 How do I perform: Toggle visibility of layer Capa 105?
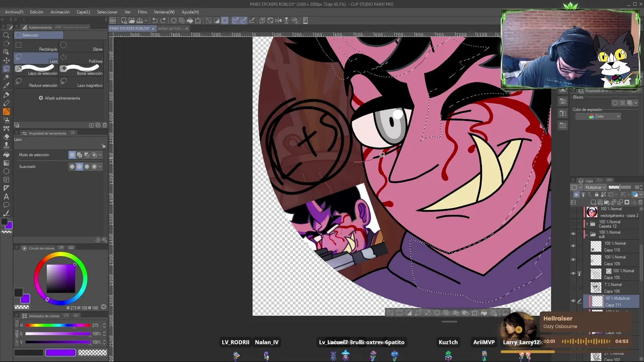pos(573,274)
